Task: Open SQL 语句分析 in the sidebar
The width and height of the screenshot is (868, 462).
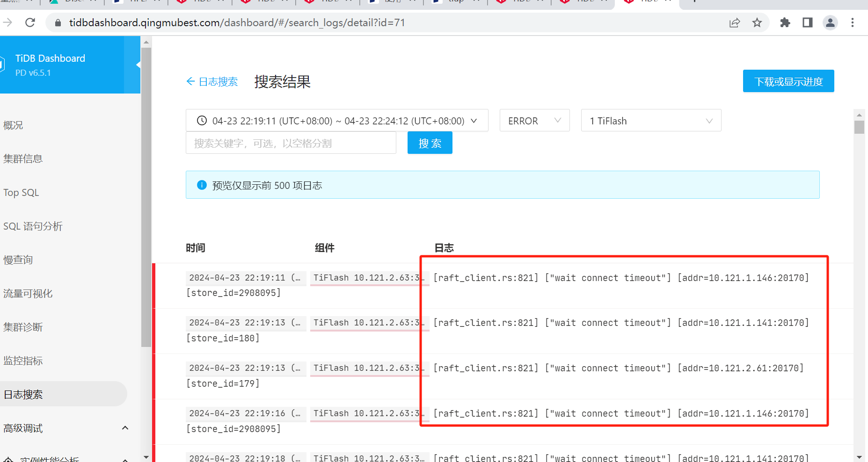Action: [x=33, y=226]
